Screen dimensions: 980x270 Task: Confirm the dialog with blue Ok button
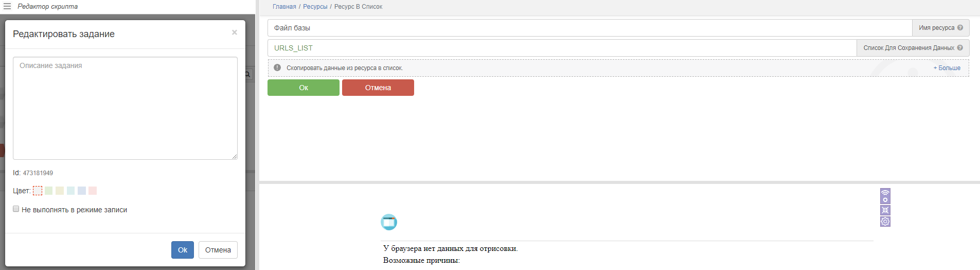click(x=183, y=250)
